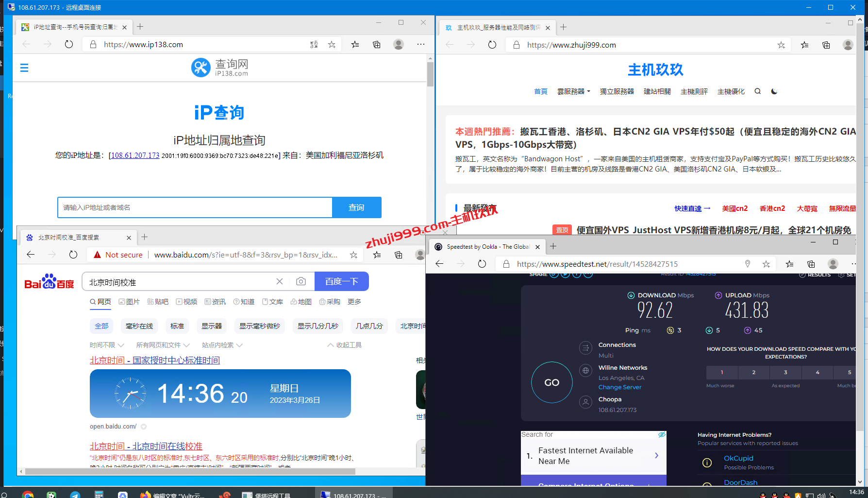Open new tab in ip138 window
The image size is (868, 498).
tap(140, 27)
